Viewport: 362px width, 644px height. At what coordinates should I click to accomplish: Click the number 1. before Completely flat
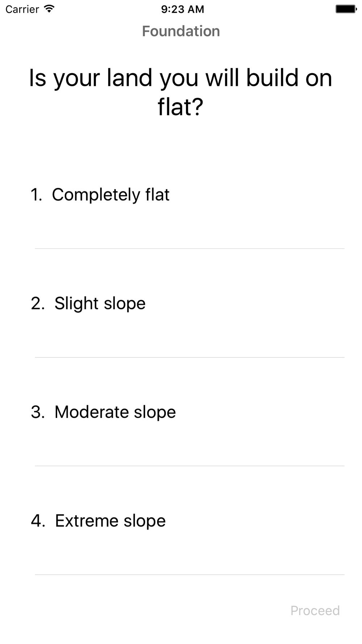tap(37, 195)
